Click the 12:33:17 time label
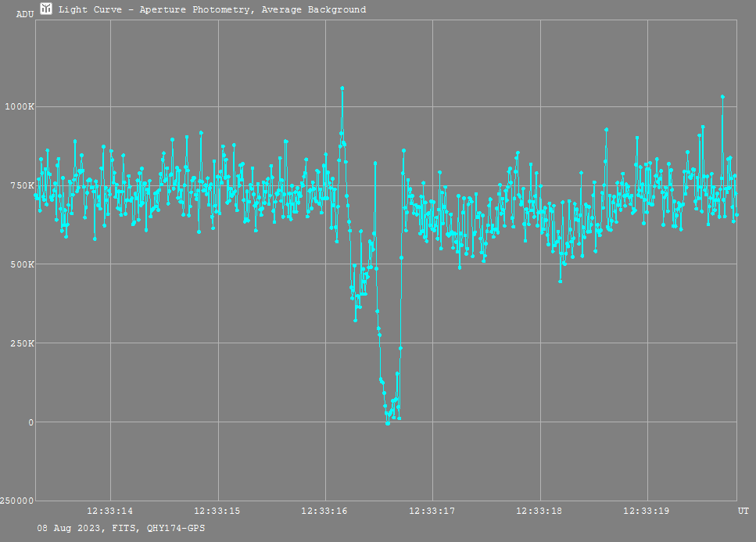This screenshot has width=756, height=542. pyautogui.click(x=432, y=511)
